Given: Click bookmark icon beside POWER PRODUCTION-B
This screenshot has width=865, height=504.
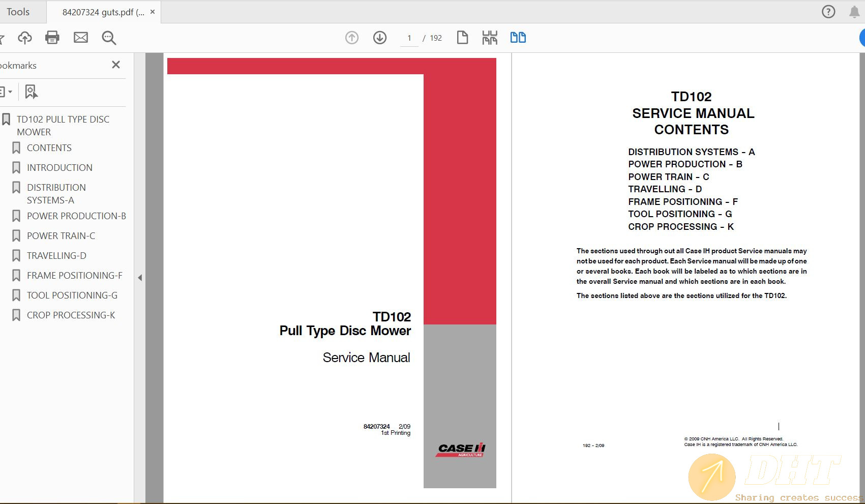Looking at the screenshot, I should click(x=16, y=216).
